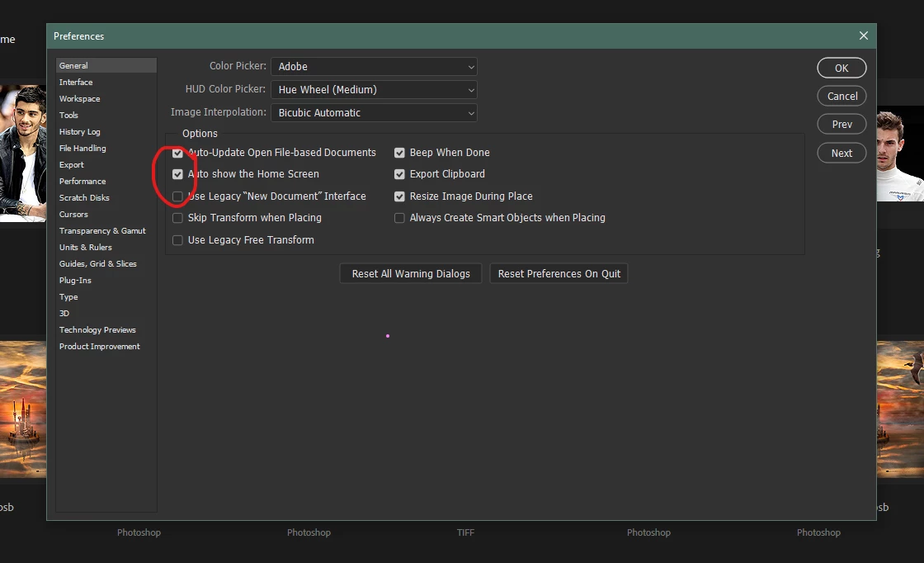The height and width of the screenshot is (563, 924).
Task: Open the HUD Color Picker dropdown
Action: point(375,90)
